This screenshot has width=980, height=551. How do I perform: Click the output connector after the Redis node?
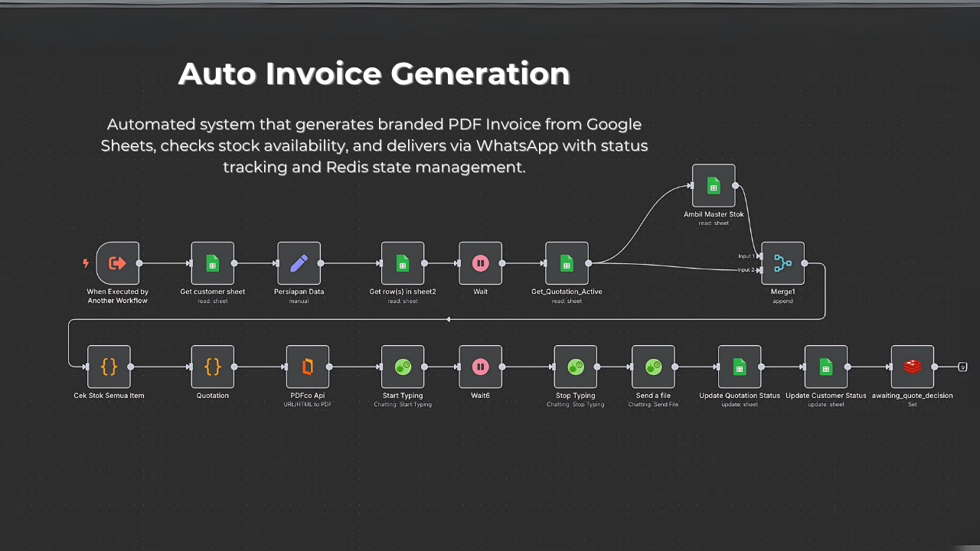pyautogui.click(x=963, y=367)
